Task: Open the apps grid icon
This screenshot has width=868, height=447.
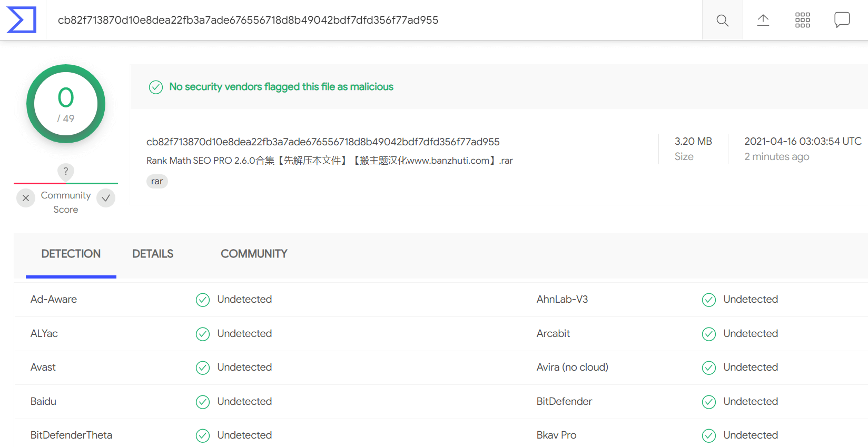Action: [x=803, y=20]
